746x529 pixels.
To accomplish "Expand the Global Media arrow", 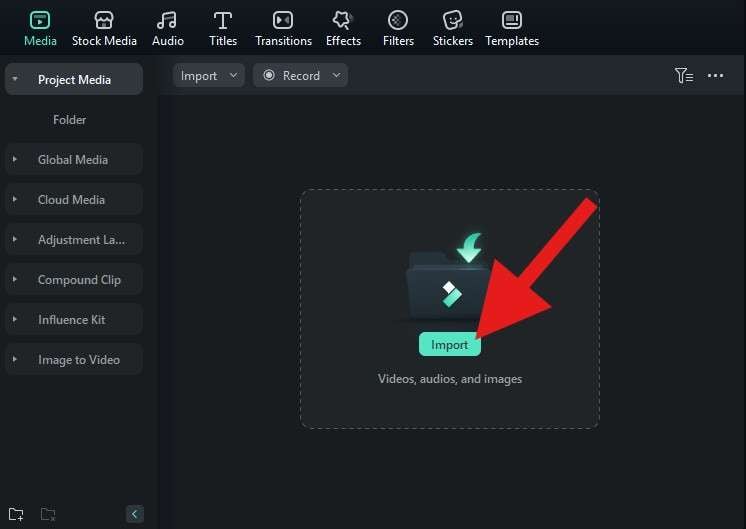I will click(x=15, y=159).
